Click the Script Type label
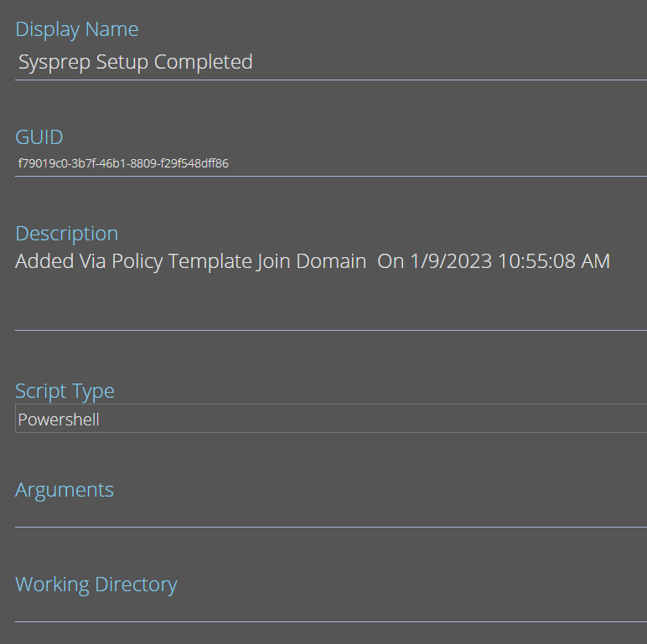This screenshot has height=644, width=647. 65,391
